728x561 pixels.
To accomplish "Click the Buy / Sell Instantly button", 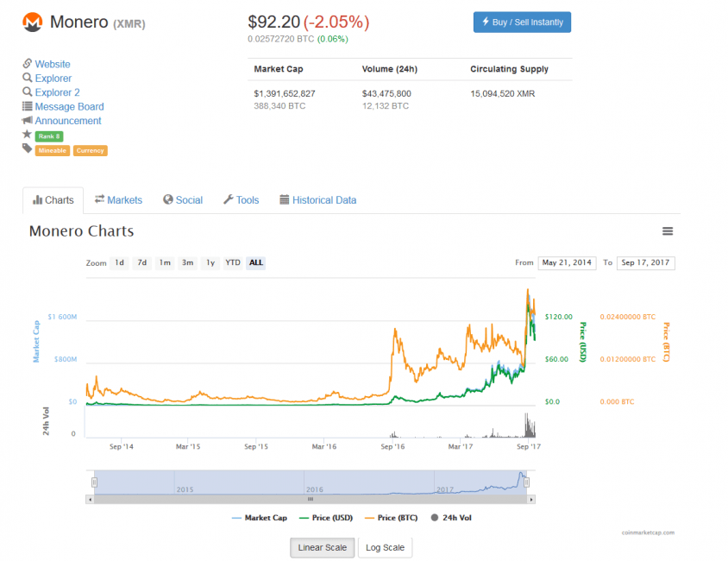I will point(522,22).
